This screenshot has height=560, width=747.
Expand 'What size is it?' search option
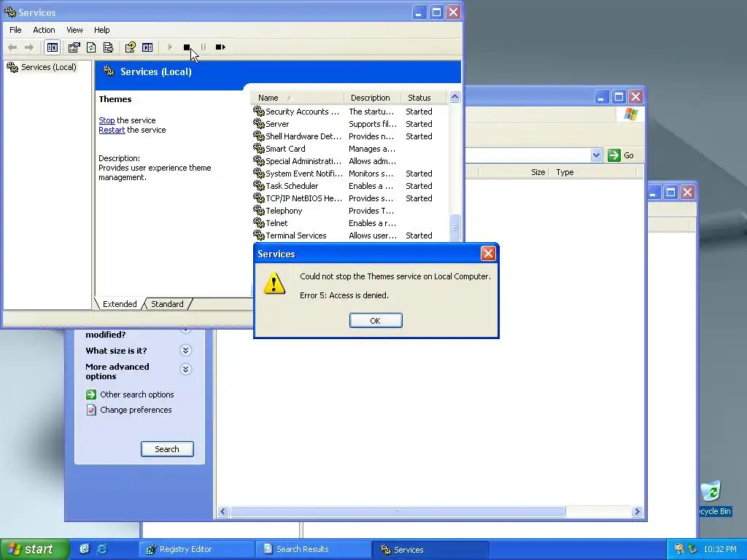coord(186,351)
